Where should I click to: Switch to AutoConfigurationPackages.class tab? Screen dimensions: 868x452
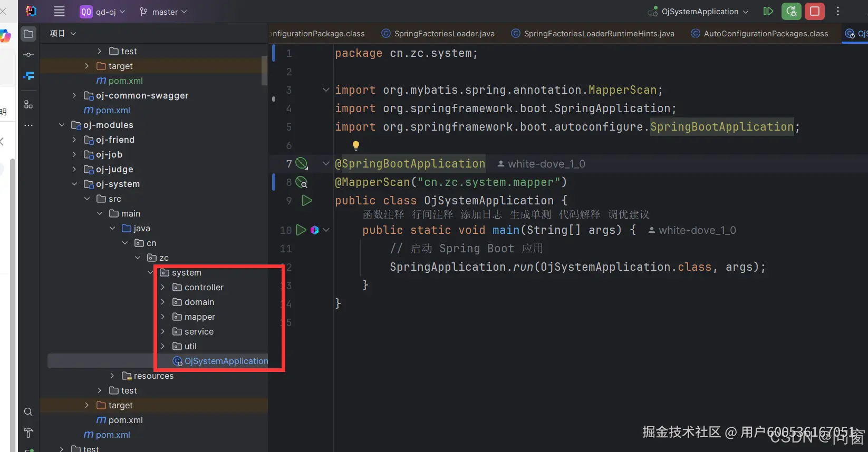tap(760, 33)
